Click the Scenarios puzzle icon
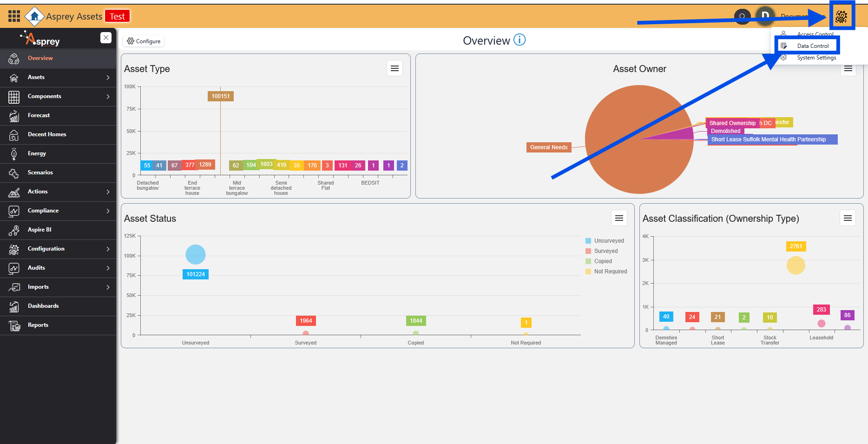This screenshot has height=444, width=868. pyautogui.click(x=14, y=173)
